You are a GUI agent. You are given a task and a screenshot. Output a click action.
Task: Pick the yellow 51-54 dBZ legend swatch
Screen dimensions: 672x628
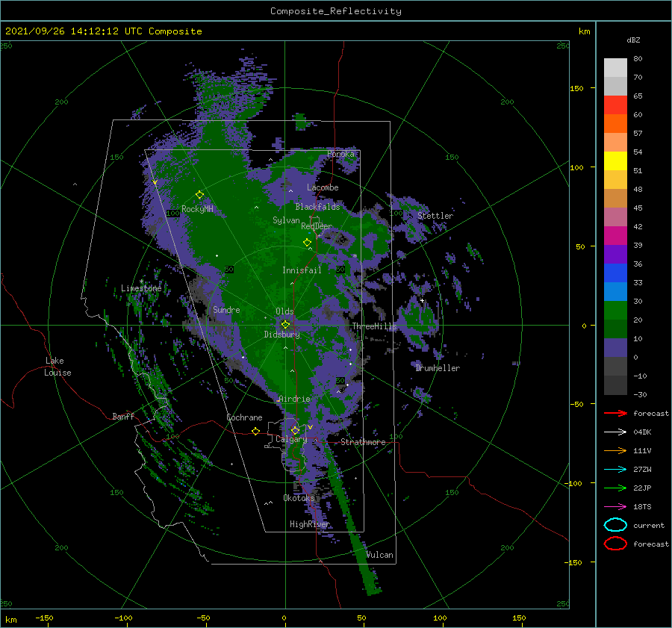(615, 161)
